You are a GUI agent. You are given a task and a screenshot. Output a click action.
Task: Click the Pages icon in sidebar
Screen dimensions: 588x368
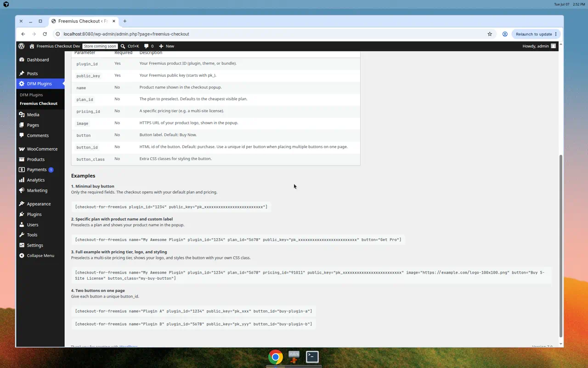22,125
